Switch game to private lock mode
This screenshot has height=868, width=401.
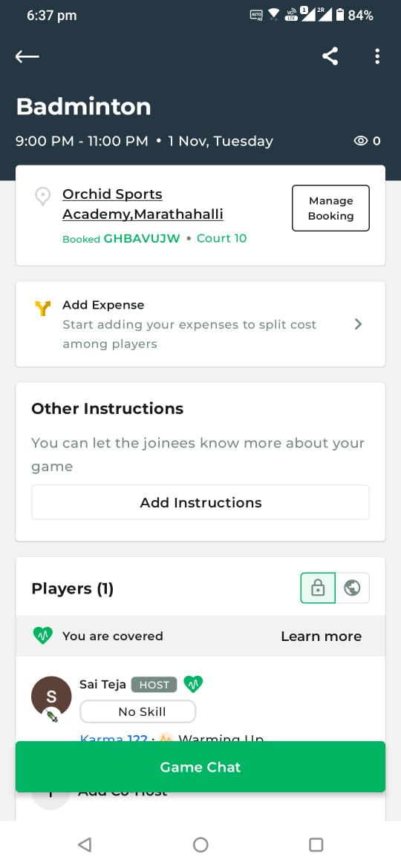pos(318,588)
